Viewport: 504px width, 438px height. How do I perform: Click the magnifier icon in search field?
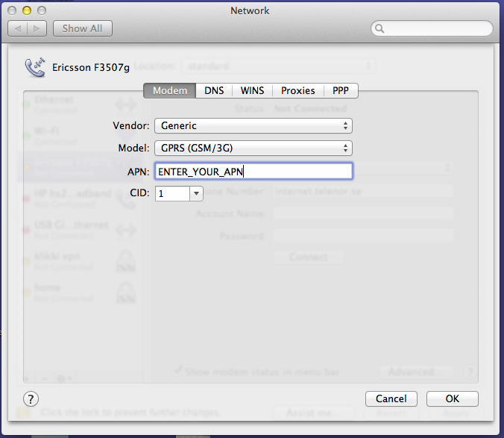380,29
